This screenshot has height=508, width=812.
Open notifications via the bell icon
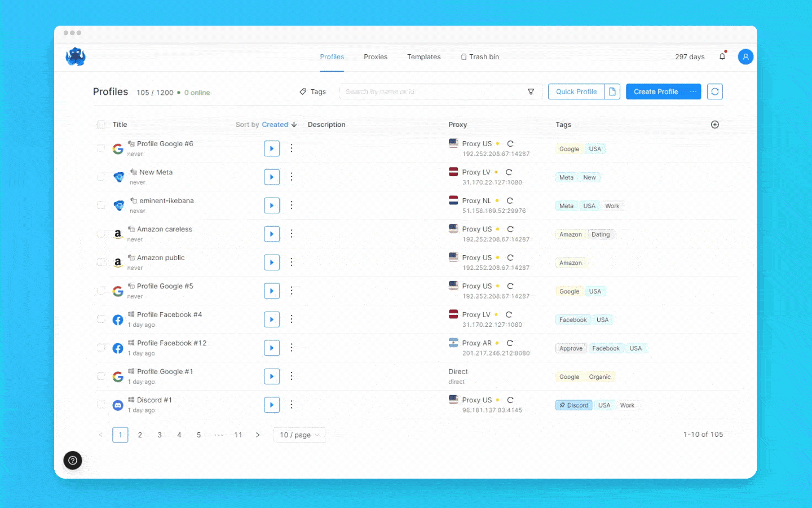pyautogui.click(x=722, y=56)
